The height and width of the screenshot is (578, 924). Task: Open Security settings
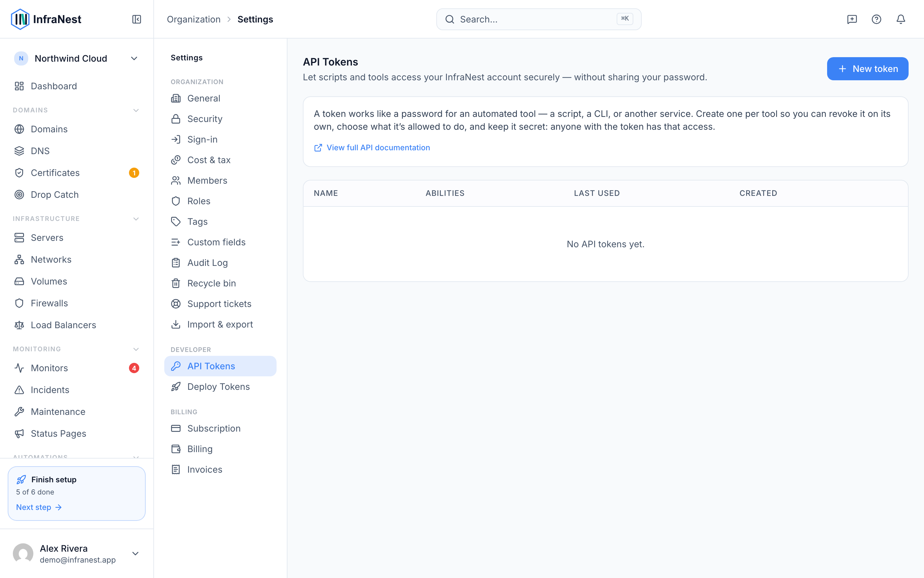(220, 119)
